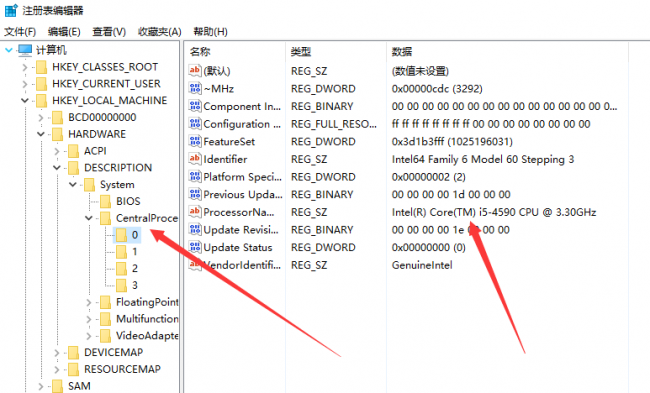Select the CentralProcessor key
Image resolution: width=650 pixels, height=393 pixels.
[147, 218]
